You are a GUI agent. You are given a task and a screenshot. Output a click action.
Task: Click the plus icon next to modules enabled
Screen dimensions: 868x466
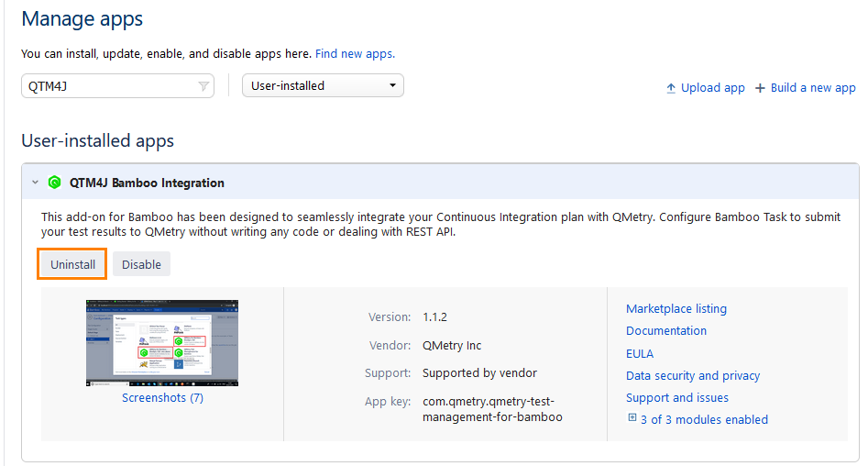pos(632,418)
